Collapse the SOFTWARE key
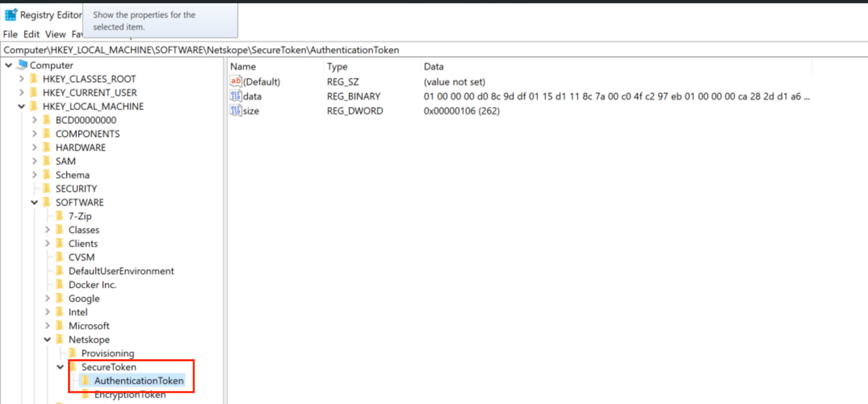868x404 pixels. [35, 202]
